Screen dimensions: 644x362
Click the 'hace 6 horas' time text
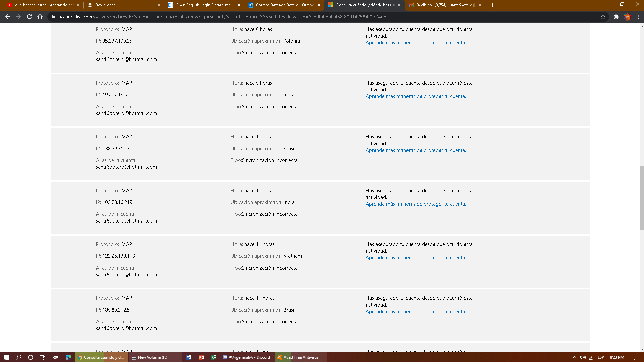[x=258, y=29]
